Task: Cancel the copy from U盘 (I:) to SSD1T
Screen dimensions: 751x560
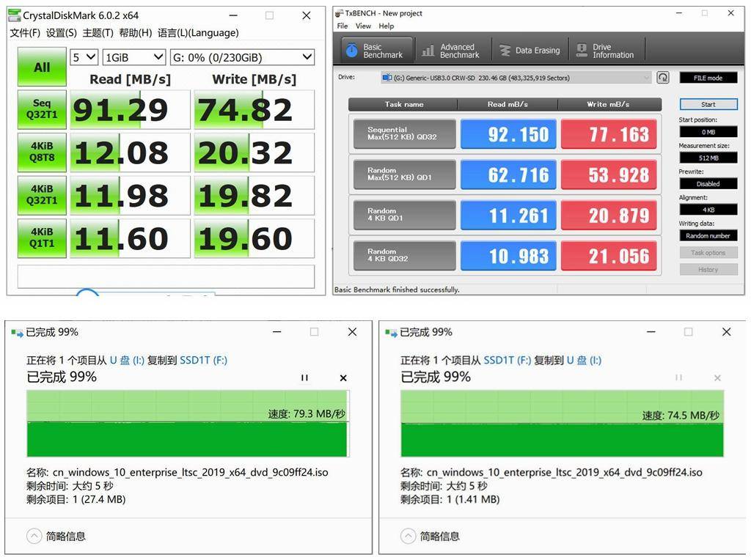Action: [x=343, y=377]
